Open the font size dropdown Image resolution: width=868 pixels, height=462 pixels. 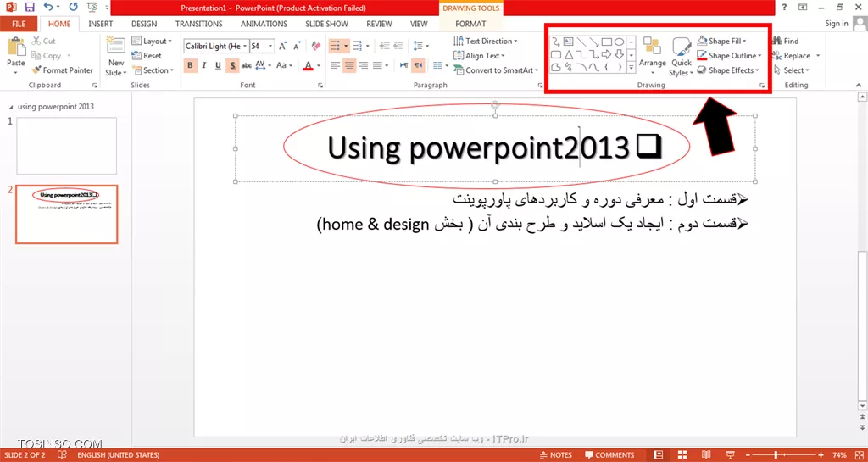[270, 46]
